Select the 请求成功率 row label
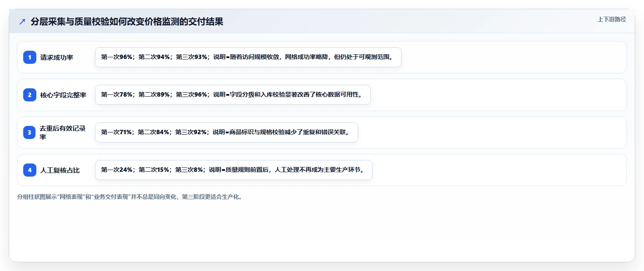Image resolution: width=644 pixels, height=271 pixels. [x=57, y=57]
